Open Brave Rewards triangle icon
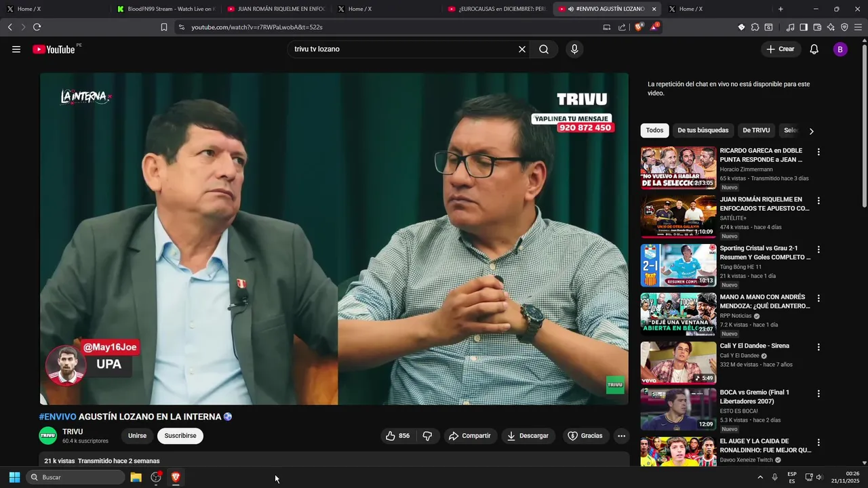Viewport: 868px width, 488px height. pos(654,27)
